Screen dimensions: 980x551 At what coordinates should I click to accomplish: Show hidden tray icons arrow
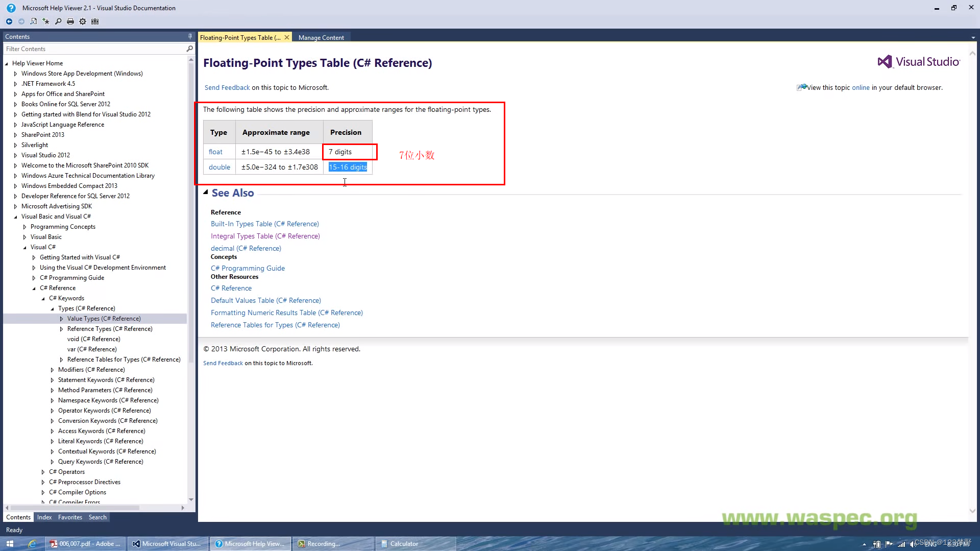pos(864,544)
